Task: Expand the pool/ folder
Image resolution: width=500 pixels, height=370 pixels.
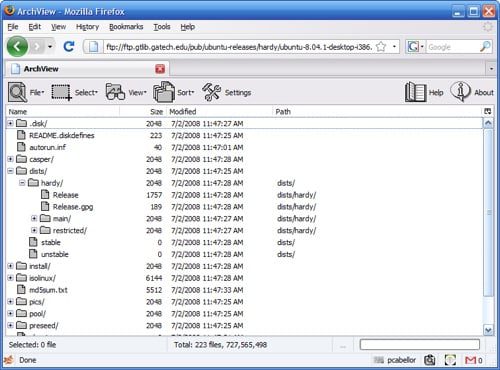Action: coord(11,313)
